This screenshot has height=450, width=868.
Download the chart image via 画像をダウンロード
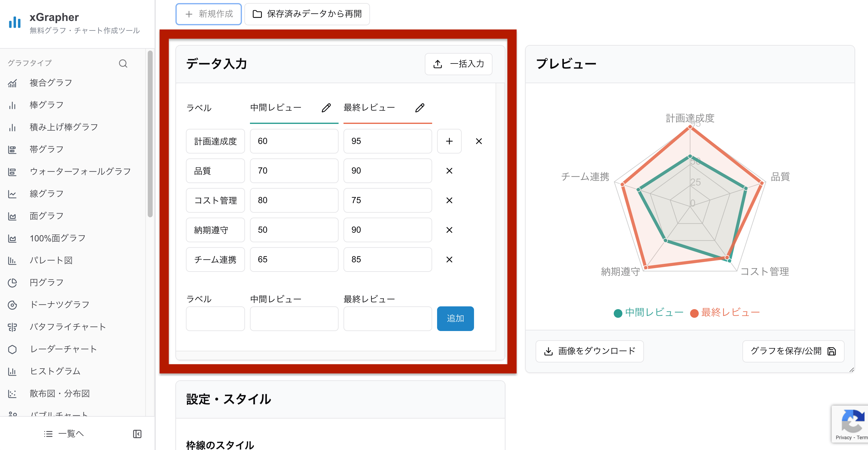pos(590,351)
